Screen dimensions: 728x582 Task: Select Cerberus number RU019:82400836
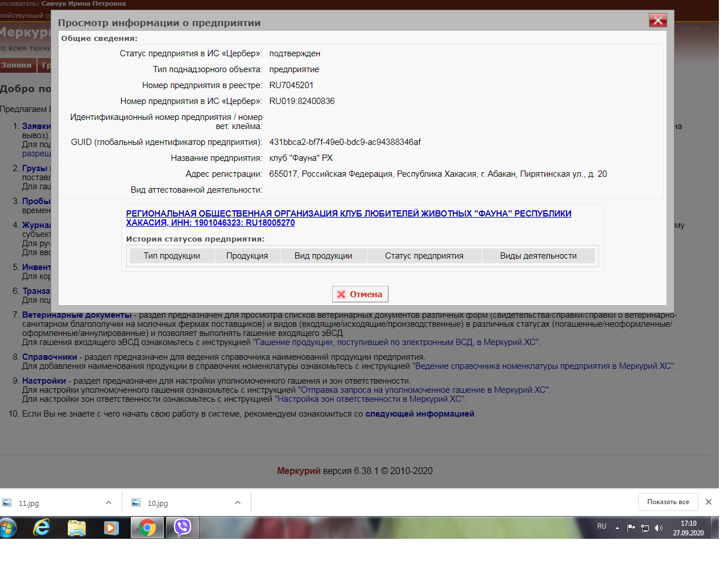coord(302,101)
